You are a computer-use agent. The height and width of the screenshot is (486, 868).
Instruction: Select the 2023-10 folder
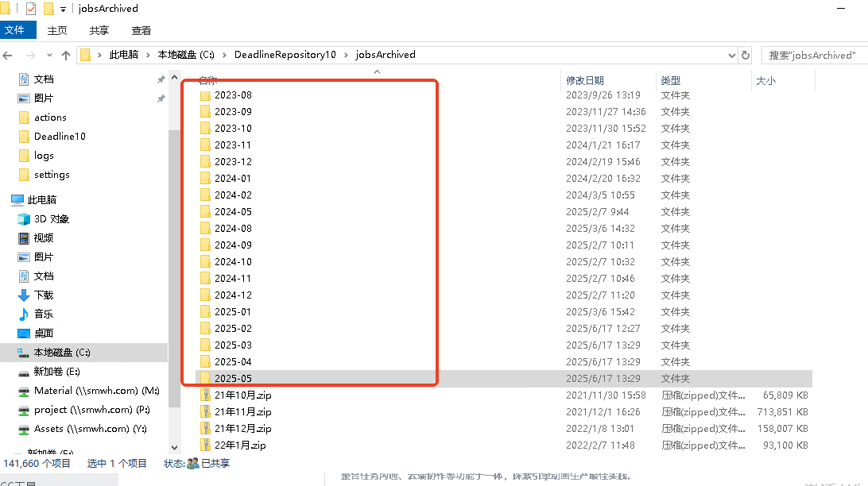233,129
